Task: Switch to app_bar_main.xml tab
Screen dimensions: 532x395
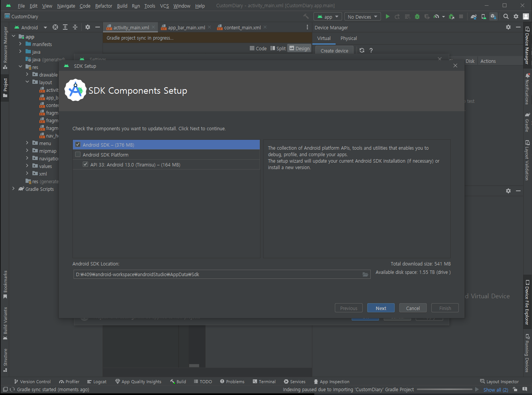Action: coord(186,27)
